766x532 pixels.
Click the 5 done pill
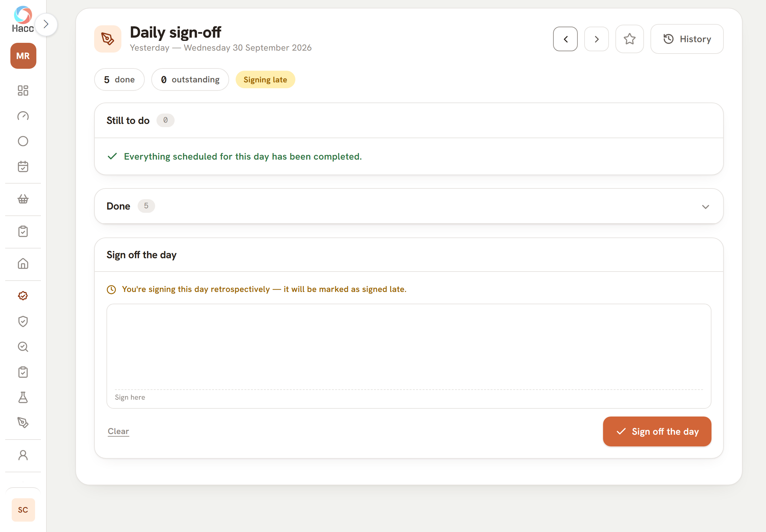(119, 79)
